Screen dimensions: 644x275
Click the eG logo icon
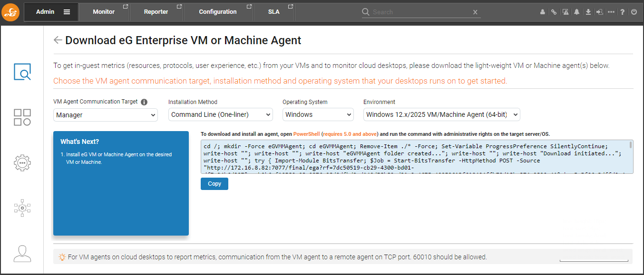pos(10,12)
